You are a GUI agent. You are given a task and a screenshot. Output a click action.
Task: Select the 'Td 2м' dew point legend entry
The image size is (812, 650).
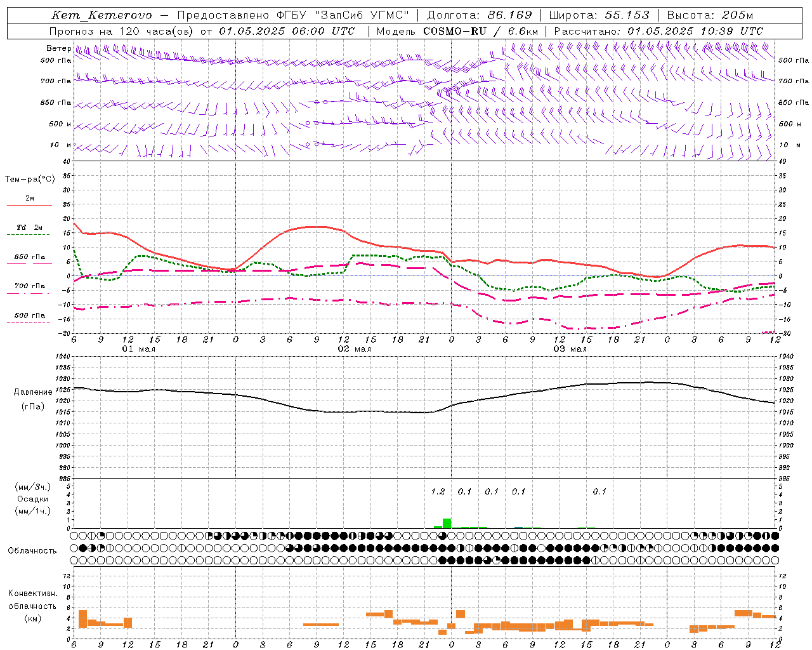30,227
